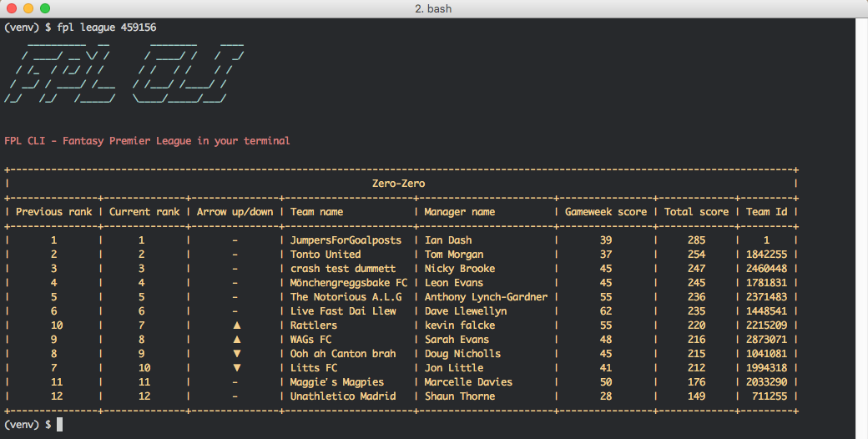The width and height of the screenshot is (868, 439).
Task: Click the 'Team name' column header
Action: (x=317, y=212)
